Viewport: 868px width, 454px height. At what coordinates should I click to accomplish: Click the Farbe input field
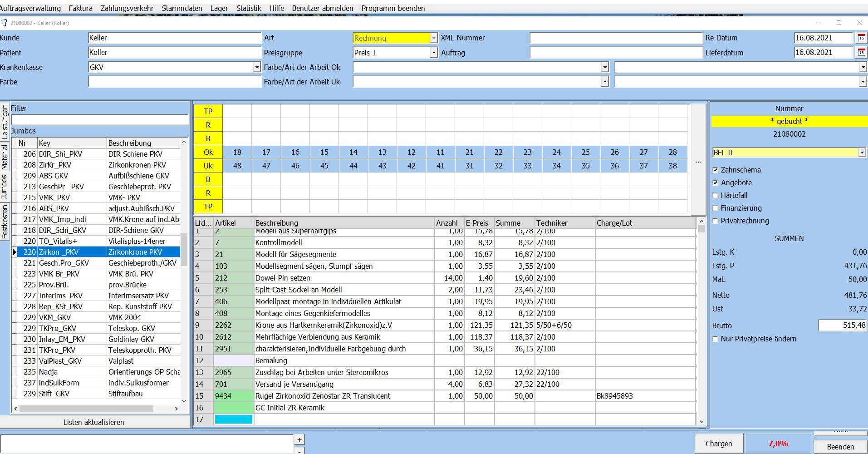click(x=175, y=82)
